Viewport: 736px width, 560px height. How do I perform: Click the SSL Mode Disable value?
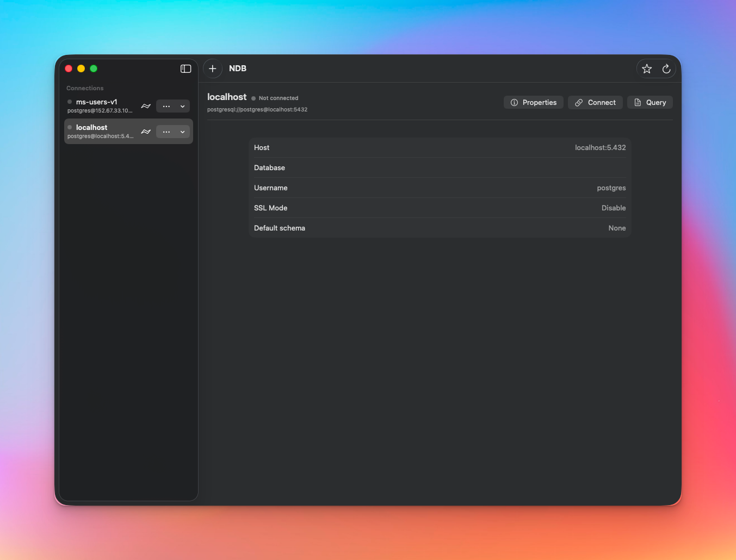pyautogui.click(x=613, y=208)
